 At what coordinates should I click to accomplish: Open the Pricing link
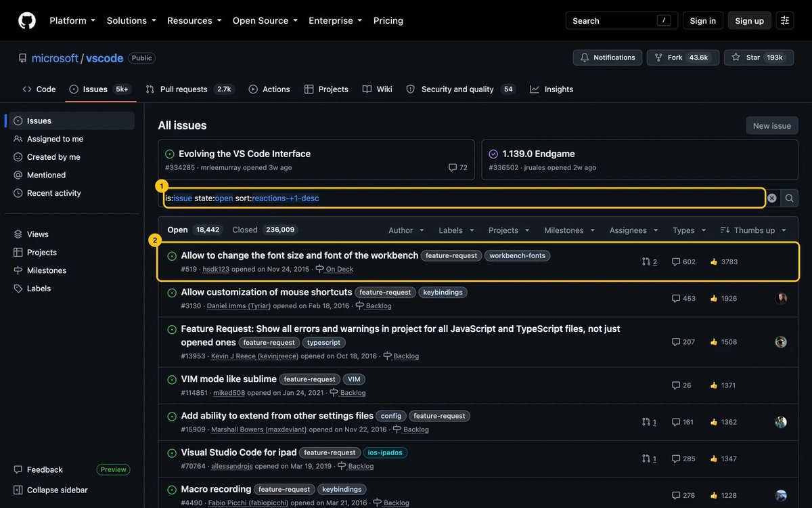click(388, 20)
